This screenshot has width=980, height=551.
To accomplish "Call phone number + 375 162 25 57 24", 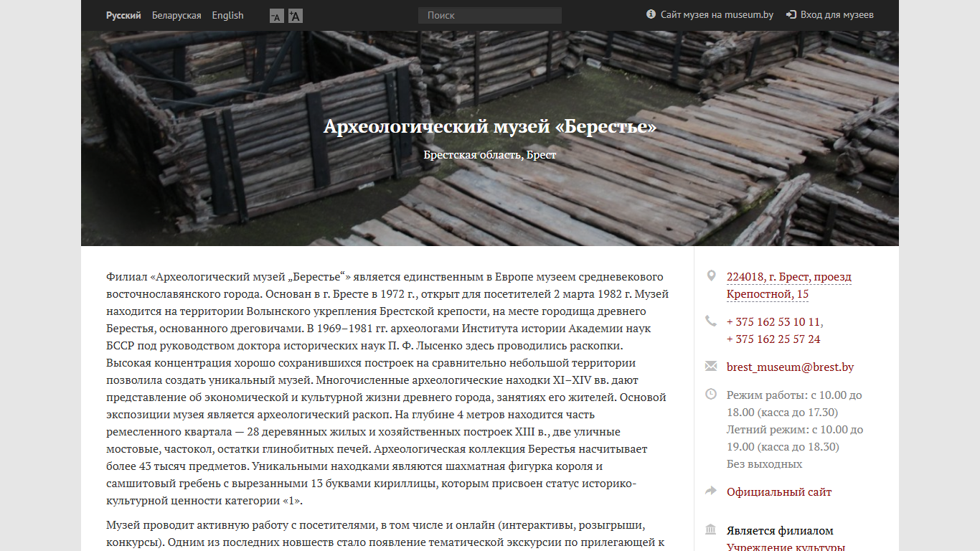I will tap(773, 339).
